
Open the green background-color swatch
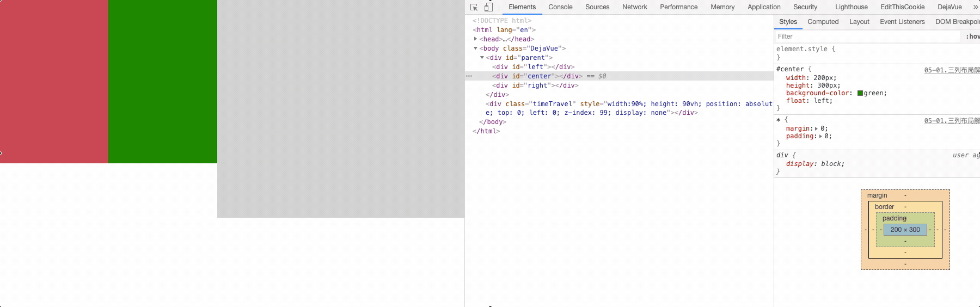pyautogui.click(x=860, y=94)
